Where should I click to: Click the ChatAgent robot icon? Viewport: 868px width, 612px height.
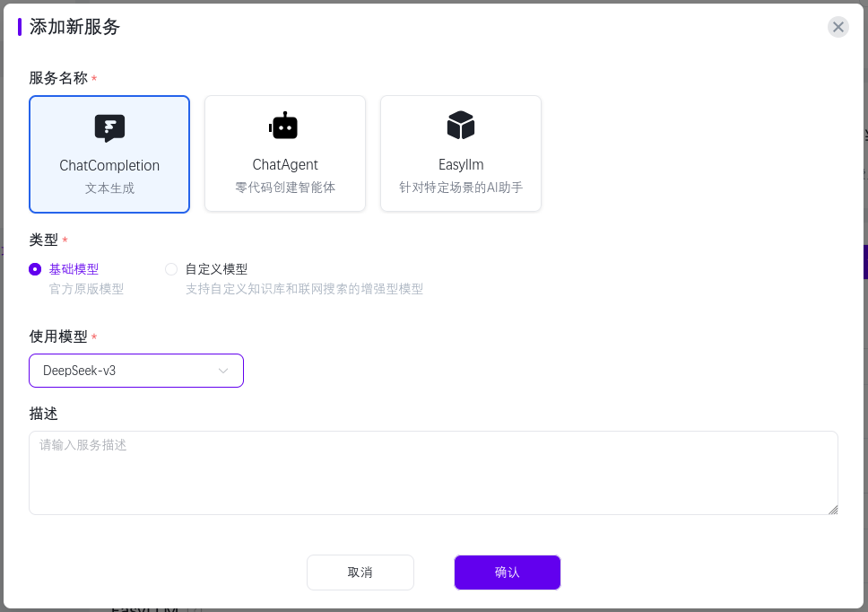[x=283, y=126]
